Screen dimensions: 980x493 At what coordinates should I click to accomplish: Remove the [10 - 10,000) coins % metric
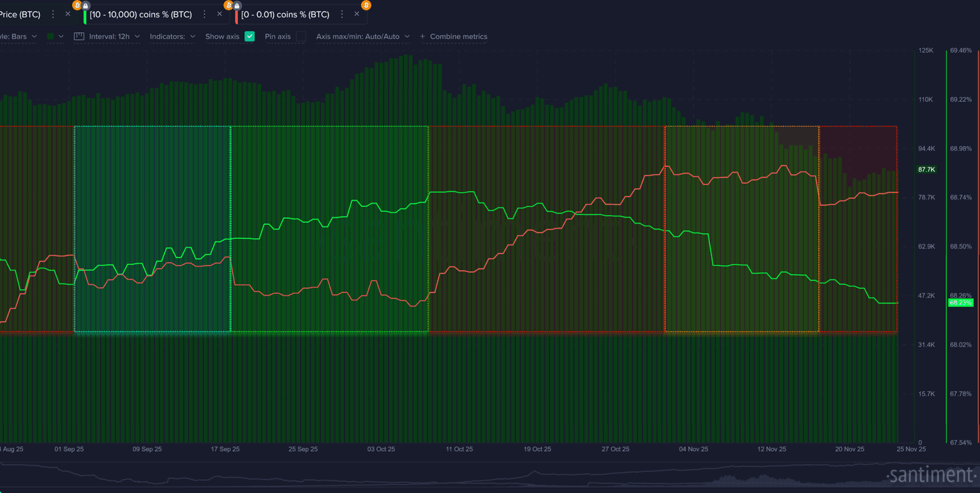coord(219,14)
